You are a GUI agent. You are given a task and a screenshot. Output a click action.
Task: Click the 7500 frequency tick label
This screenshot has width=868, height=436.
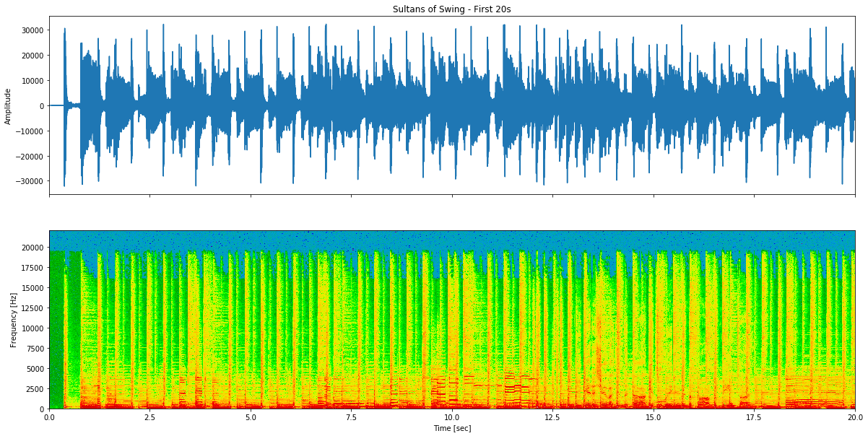tap(34, 349)
